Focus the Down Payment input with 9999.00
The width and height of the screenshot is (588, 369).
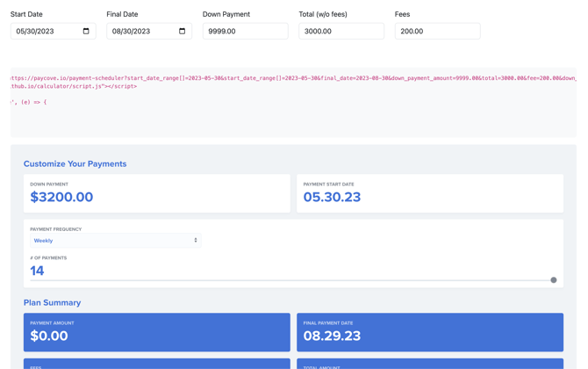[x=245, y=31]
